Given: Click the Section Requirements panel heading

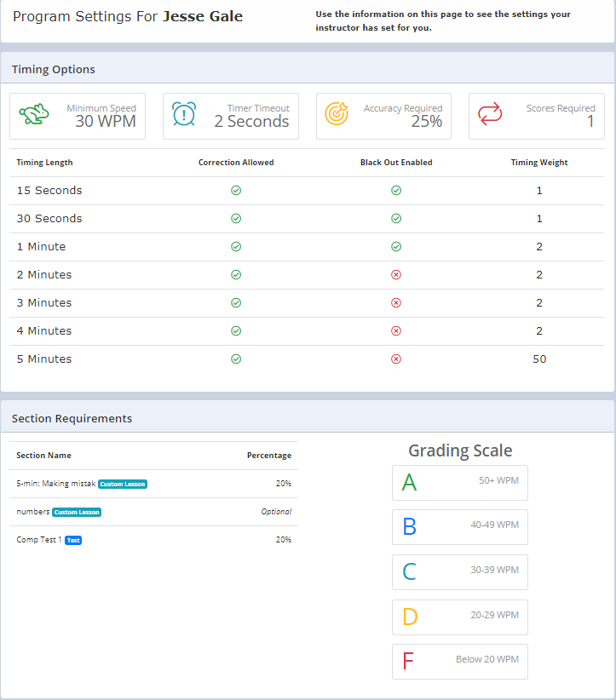Looking at the screenshot, I should [x=72, y=419].
